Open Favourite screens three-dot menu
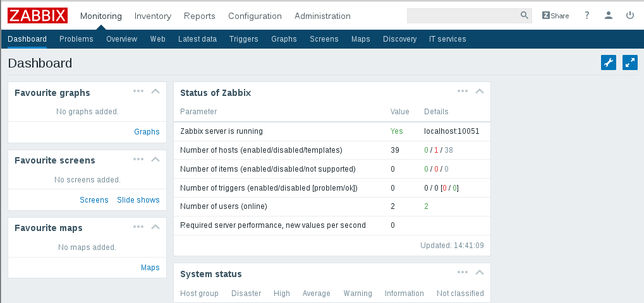This screenshot has width=644, height=303. click(x=138, y=159)
